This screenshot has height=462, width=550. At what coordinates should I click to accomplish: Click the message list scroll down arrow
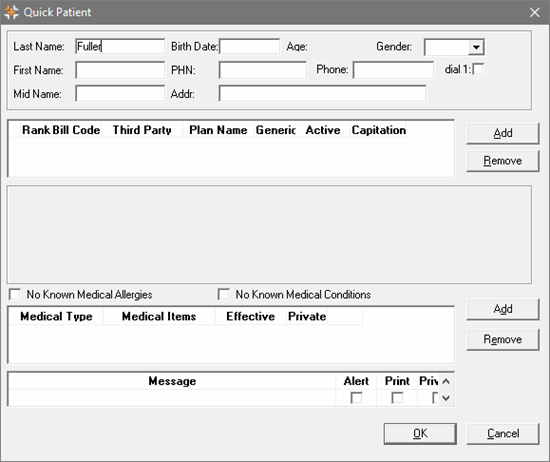click(446, 398)
